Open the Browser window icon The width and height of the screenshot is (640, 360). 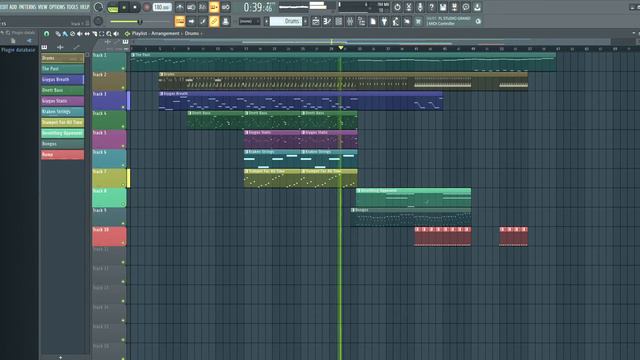pos(361,21)
